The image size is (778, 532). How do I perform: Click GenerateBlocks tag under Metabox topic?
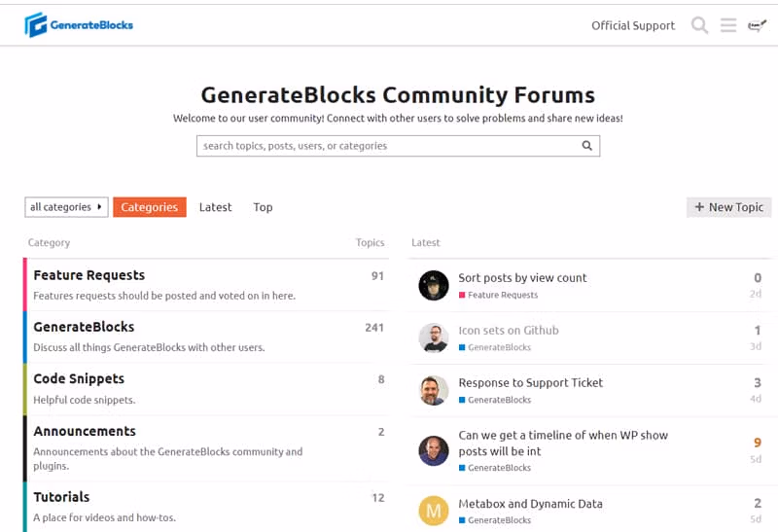tap(495, 520)
